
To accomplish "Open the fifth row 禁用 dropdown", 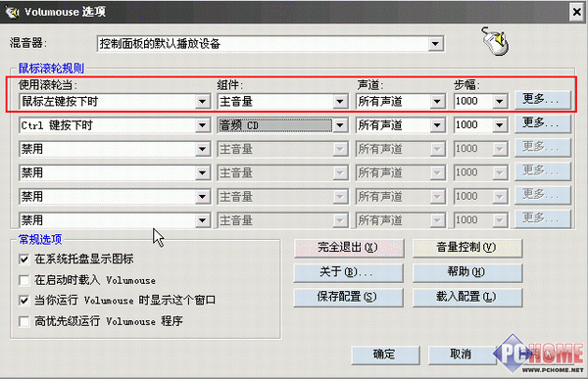I will pos(203,197).
